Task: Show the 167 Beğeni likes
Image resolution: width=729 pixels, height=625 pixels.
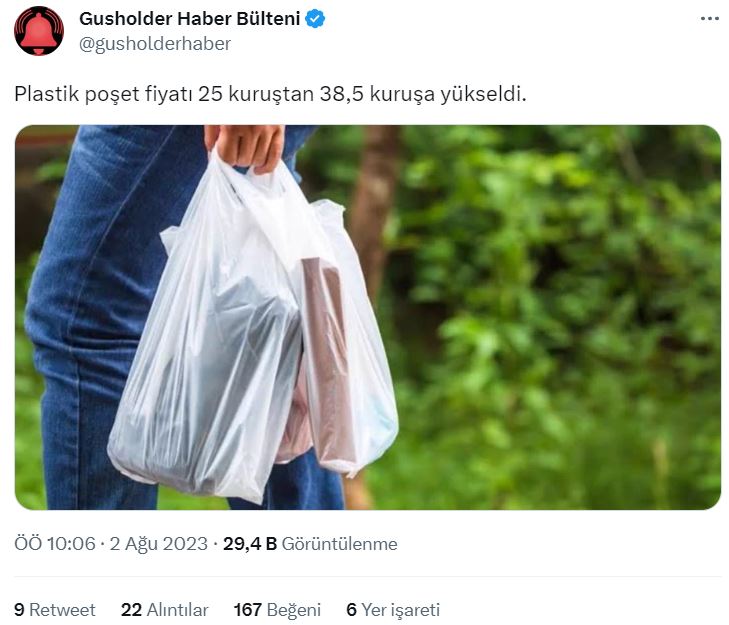Action: [277, 610]
